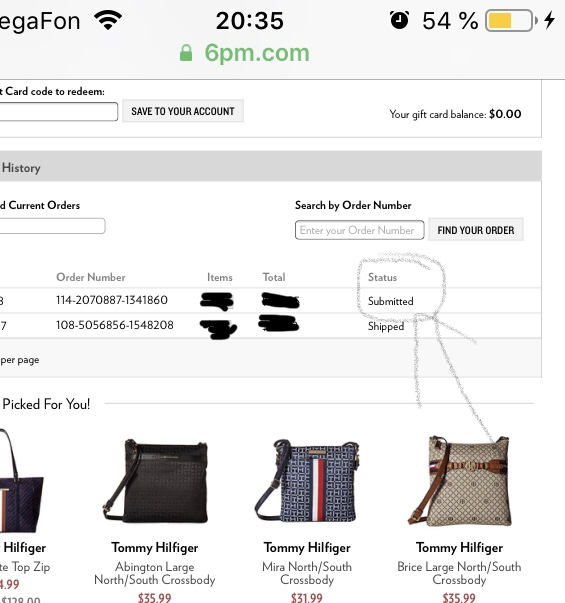Click the Order Number column header
Image resolution: width=565 pixels, height=603 pixels.
tap(91, 277)
